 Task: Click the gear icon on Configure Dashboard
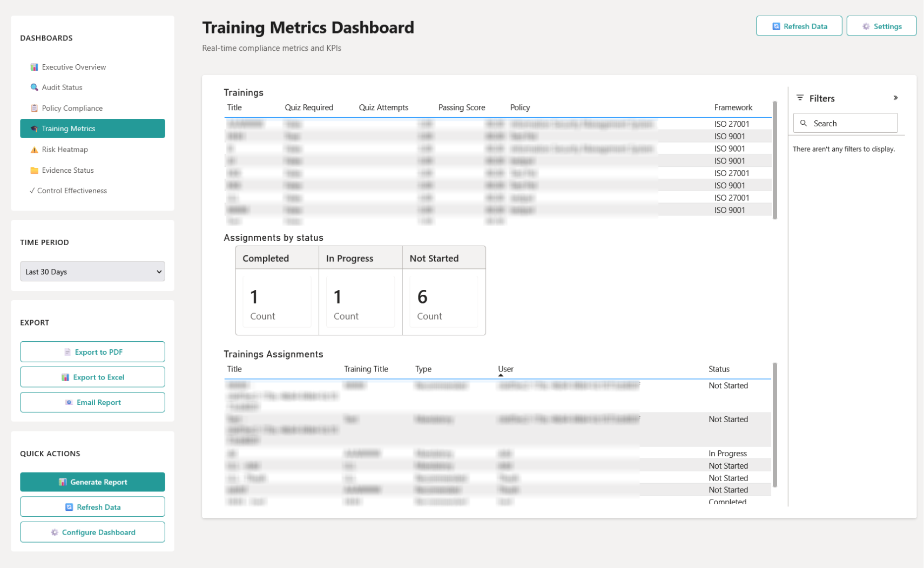pyautogui.click(x=55, y=532)
